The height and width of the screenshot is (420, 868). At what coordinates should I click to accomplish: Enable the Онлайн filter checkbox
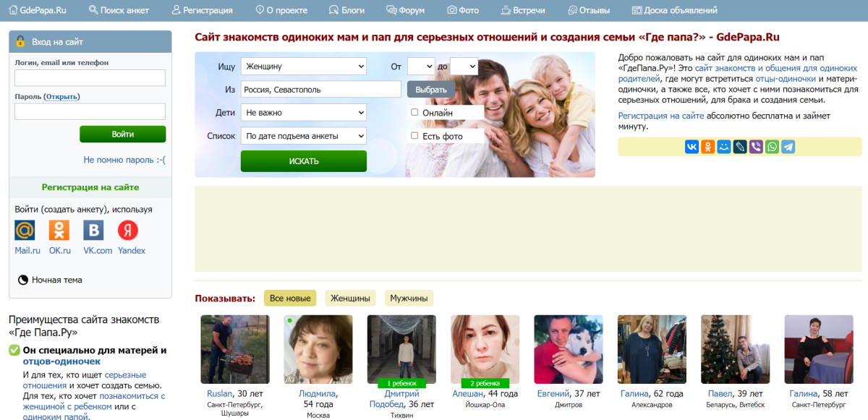point(414,113)
